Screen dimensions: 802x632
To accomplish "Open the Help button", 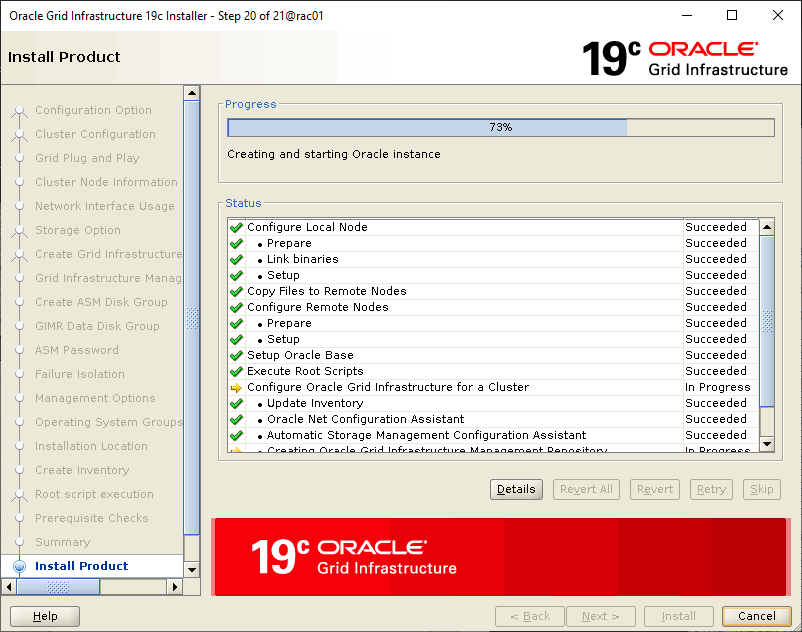I will pos(45,616).
